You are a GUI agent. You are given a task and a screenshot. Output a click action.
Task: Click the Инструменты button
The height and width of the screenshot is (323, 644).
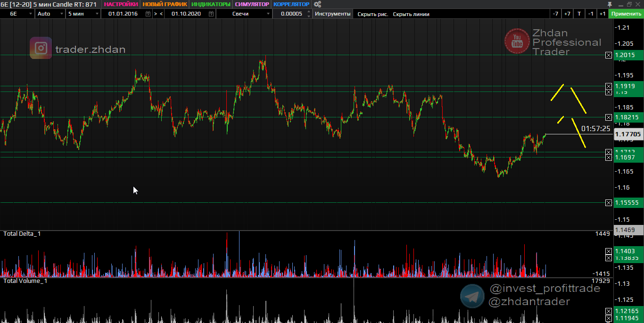333,14
